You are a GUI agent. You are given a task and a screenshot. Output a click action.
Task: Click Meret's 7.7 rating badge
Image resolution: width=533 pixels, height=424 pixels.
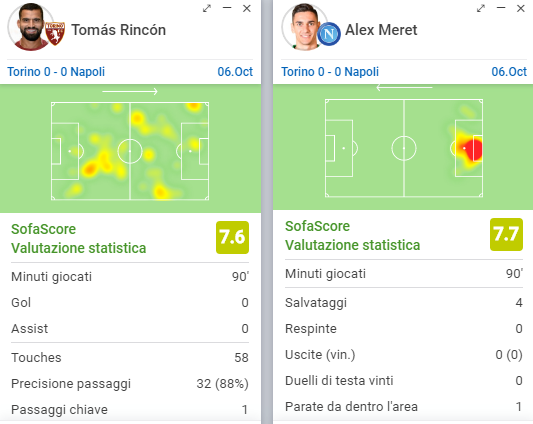pyautogui.click(x=506, y=235)
